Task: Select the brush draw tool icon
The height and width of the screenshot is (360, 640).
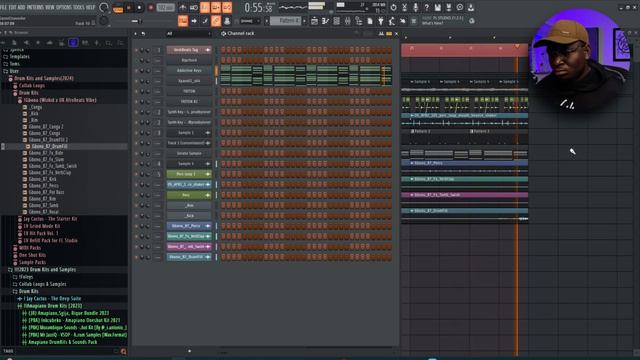Action: 205,21
